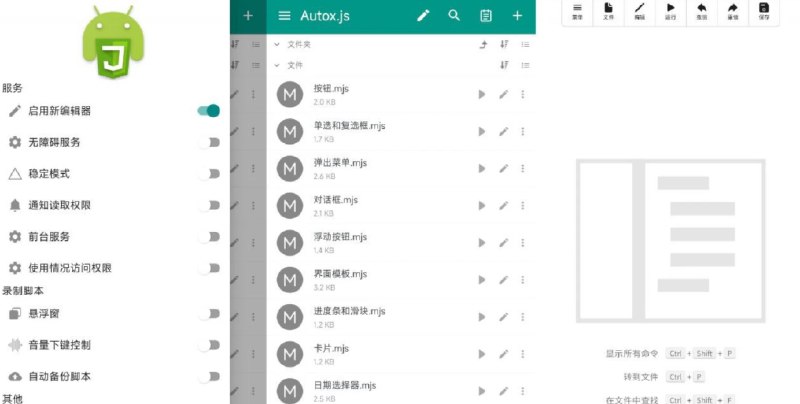This screenshot has width=800, height=404.
Task: Run the 按钮.mjs script
Action: [x=481, y=94]
